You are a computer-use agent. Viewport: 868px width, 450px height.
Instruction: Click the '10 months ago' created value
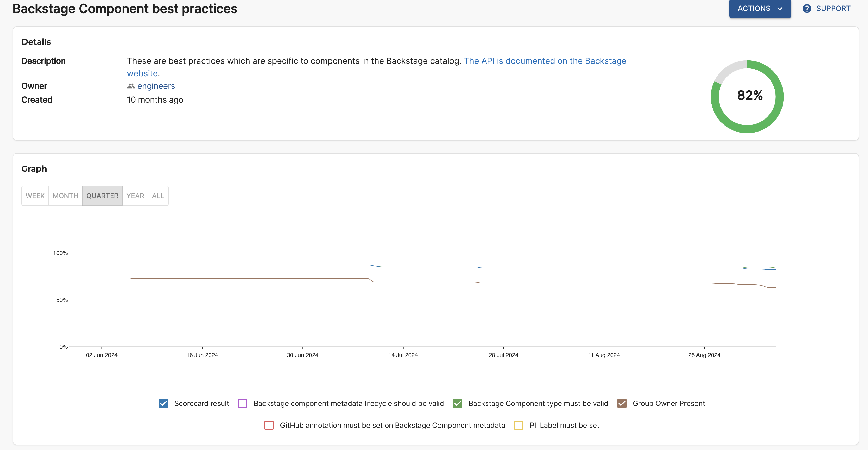pos(155,100)
